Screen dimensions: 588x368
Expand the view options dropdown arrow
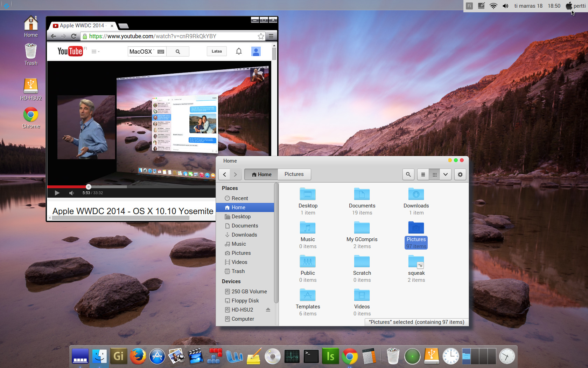(446, 175)
